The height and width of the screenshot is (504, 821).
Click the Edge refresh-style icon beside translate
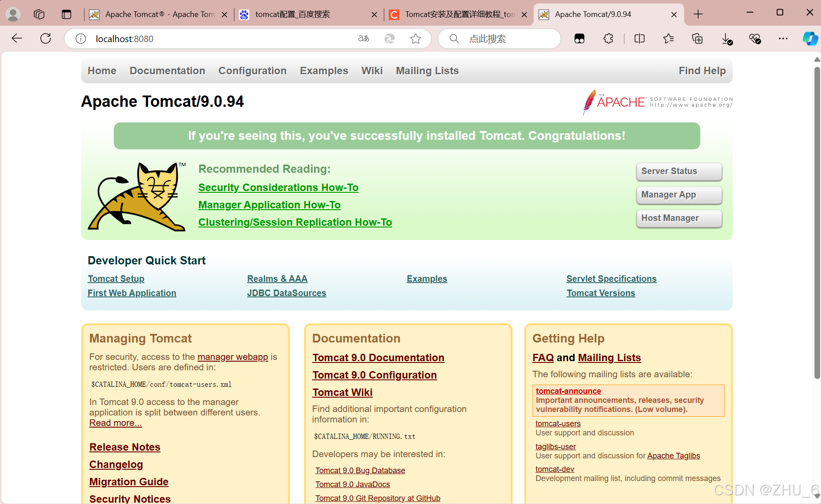click(x=390, y=39)
